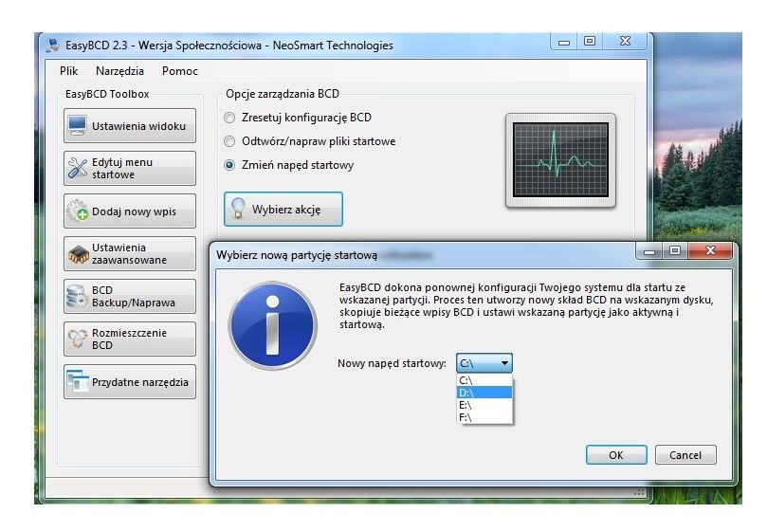This screenshot has width=767, height=532.
Task: Maximize the EasyBCD main window
Action: [x=590, y=41]
